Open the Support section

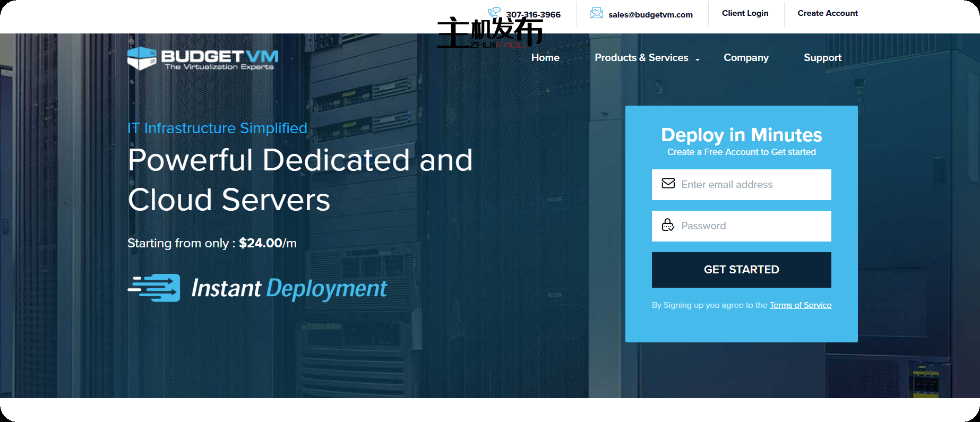(822, 58)
